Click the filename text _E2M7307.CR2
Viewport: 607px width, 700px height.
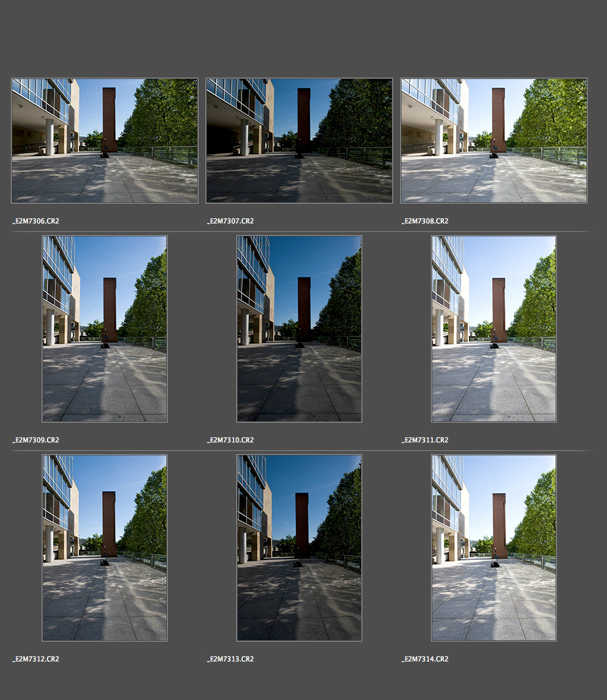click(x=231, y=221)
